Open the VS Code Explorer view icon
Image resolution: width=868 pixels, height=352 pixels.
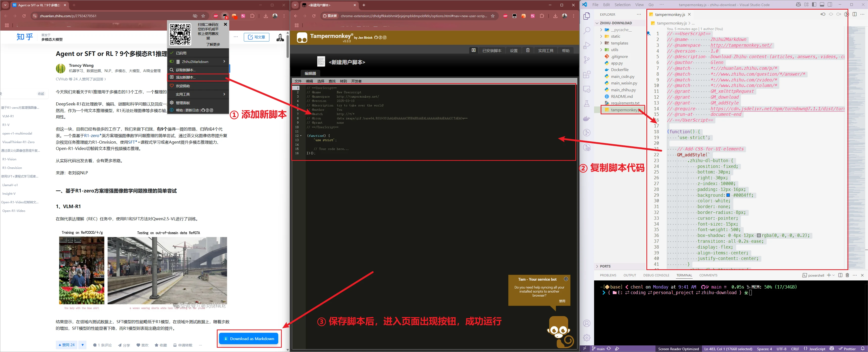coord(587,16)
